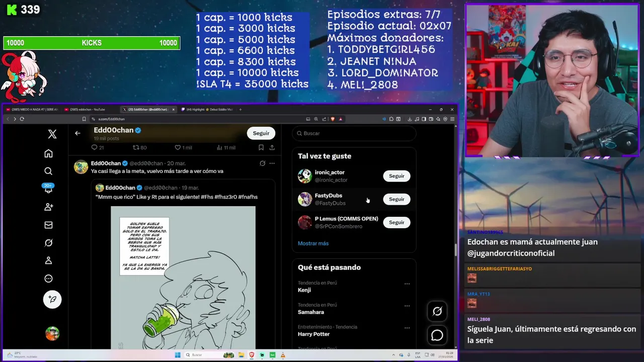Viewport: 644px width, 362px height.
Task: Open a new browser tab
Action: click(x=240, y=109)
